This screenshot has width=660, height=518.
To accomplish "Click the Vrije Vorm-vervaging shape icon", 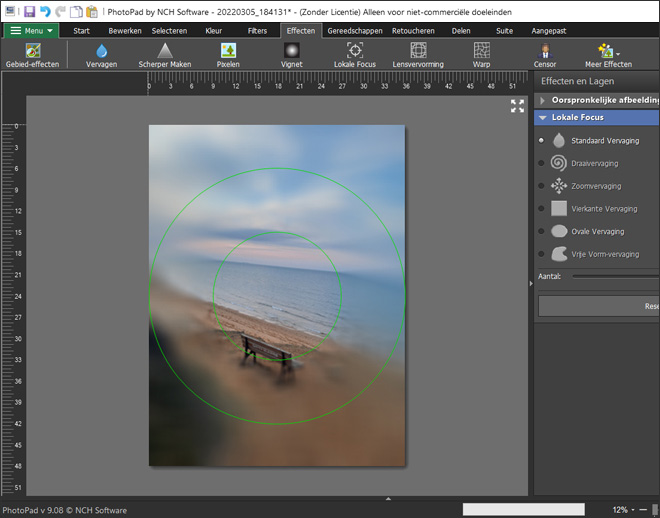I will (559, 254).
